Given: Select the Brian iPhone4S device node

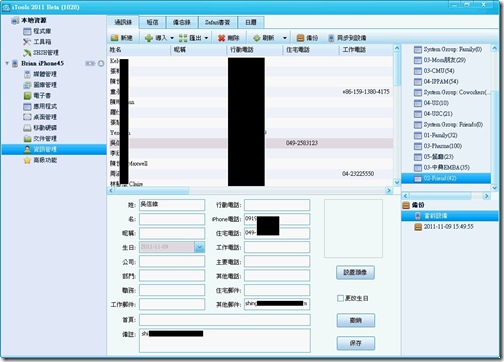Looking at the screenshot, I should 42,63.
